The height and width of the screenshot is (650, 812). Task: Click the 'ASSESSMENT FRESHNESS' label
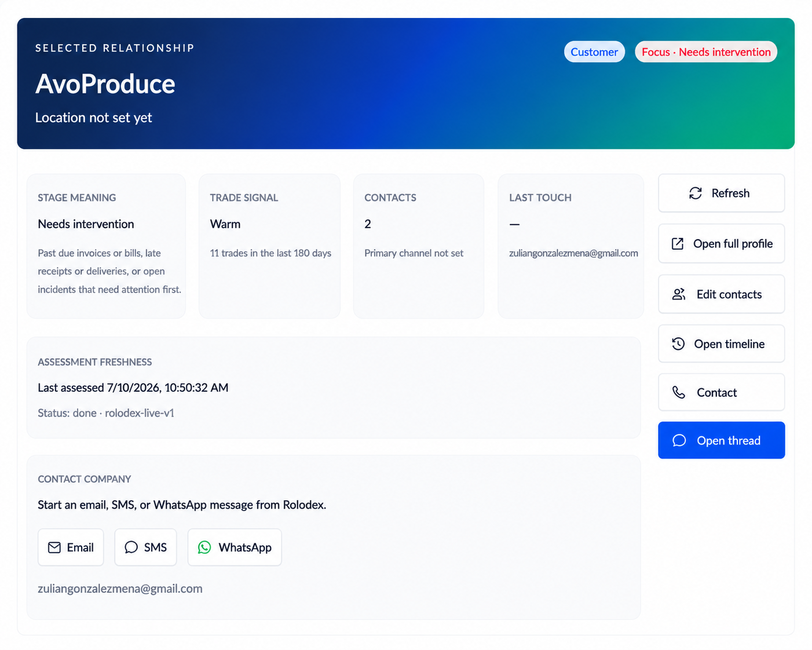point(95,362)
